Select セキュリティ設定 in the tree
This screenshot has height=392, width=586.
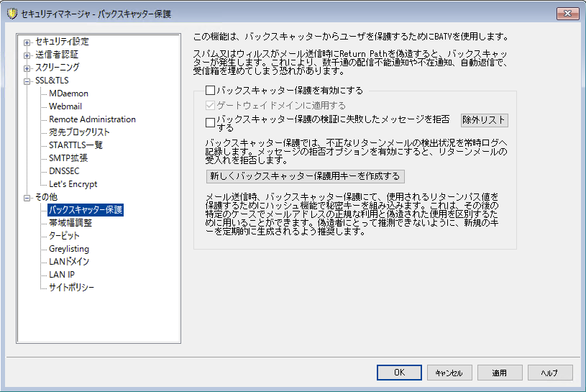[62, 42]
